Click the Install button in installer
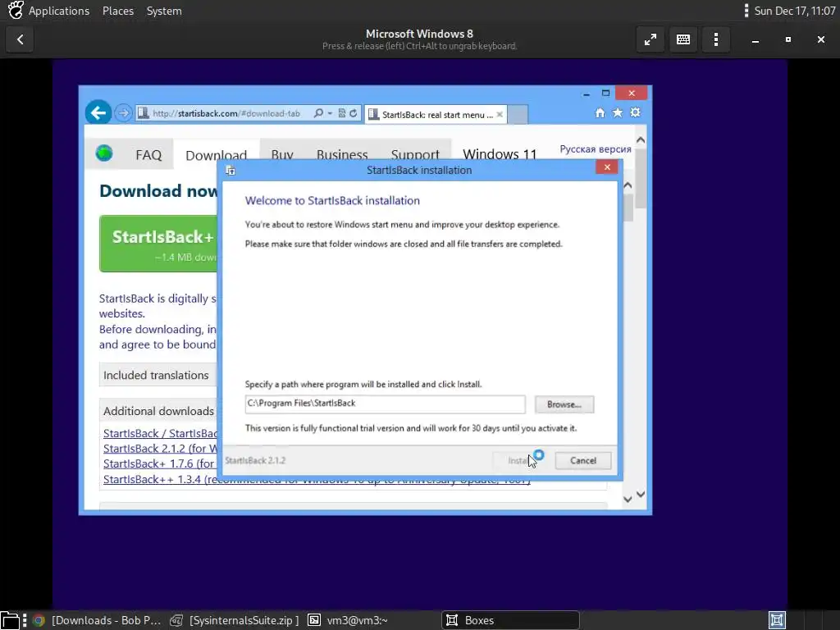Screen dimensions: 840x630 click(x=518, y=461)
